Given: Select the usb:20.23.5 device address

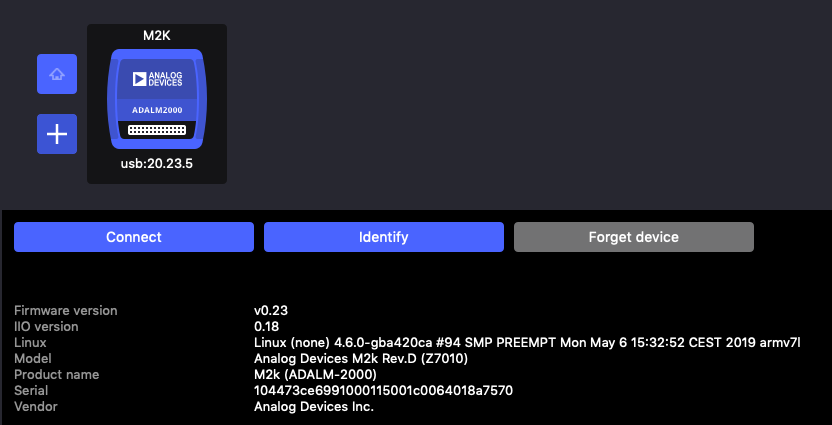Looking at the screenshot, I should (x=157, y=164).
